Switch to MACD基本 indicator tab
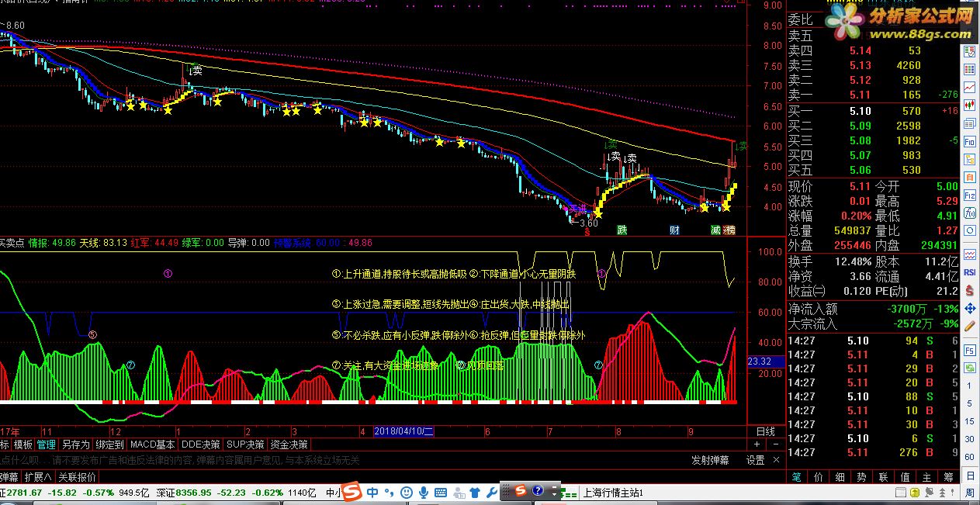Image resolution: width=980 pixels, height=505 pixels. (x=152, y=444)
